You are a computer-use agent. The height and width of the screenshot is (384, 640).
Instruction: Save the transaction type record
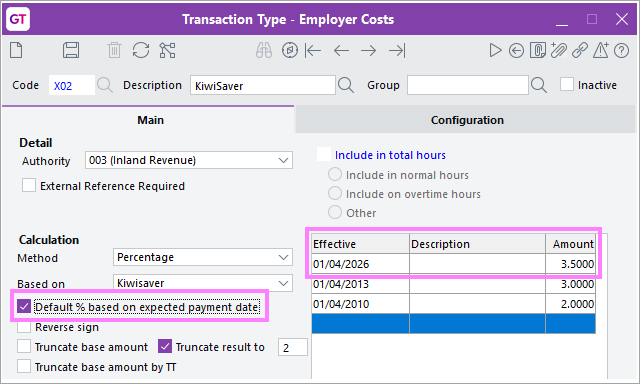pyautogui.click(x=71, y=51)
